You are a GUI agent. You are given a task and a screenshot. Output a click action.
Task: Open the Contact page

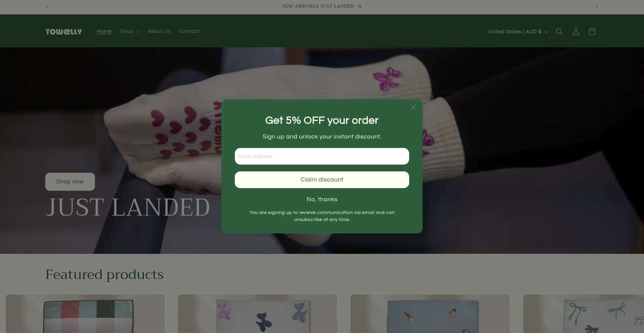[x=189, y=31]
